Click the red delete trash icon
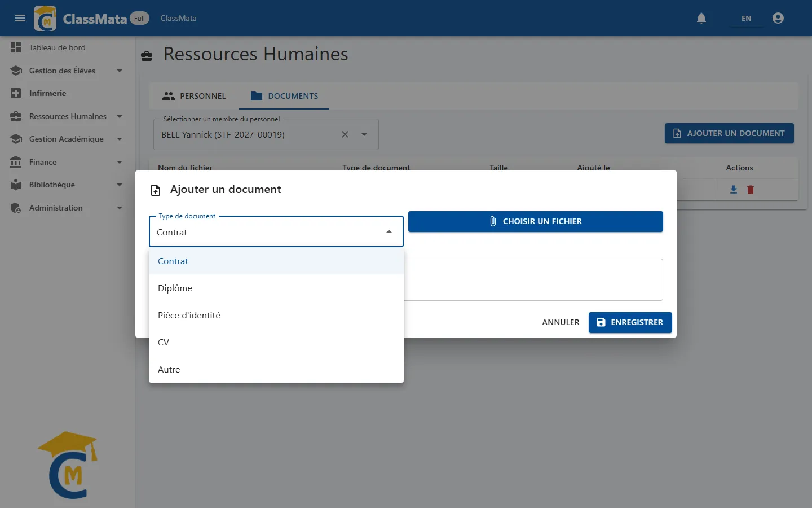The height and width of the screenshot is (508, 812). [x=751, y=190]
